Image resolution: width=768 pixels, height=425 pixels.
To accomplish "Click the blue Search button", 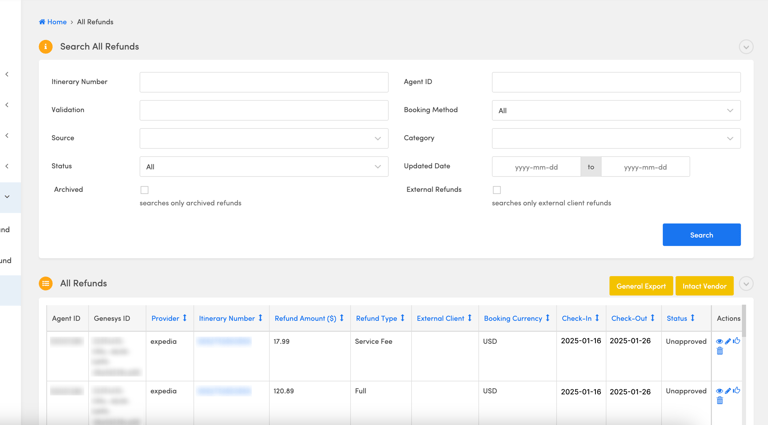I will coord(701,235).
